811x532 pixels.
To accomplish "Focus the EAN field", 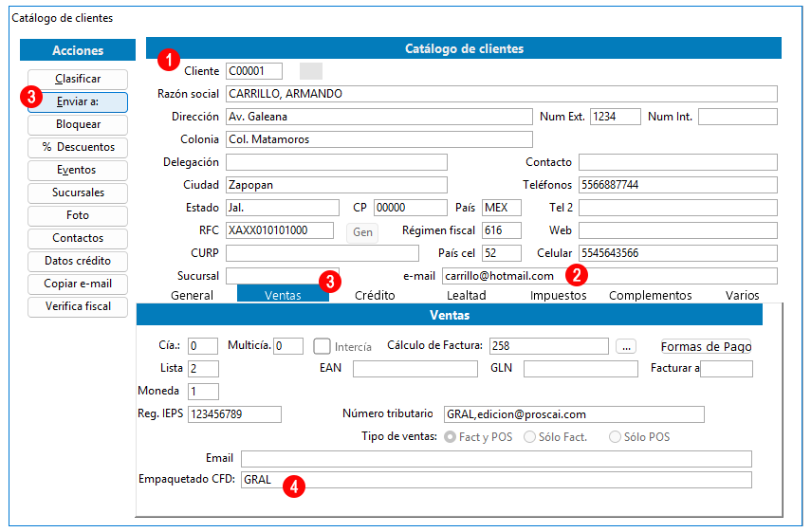I will pos(415,369).
